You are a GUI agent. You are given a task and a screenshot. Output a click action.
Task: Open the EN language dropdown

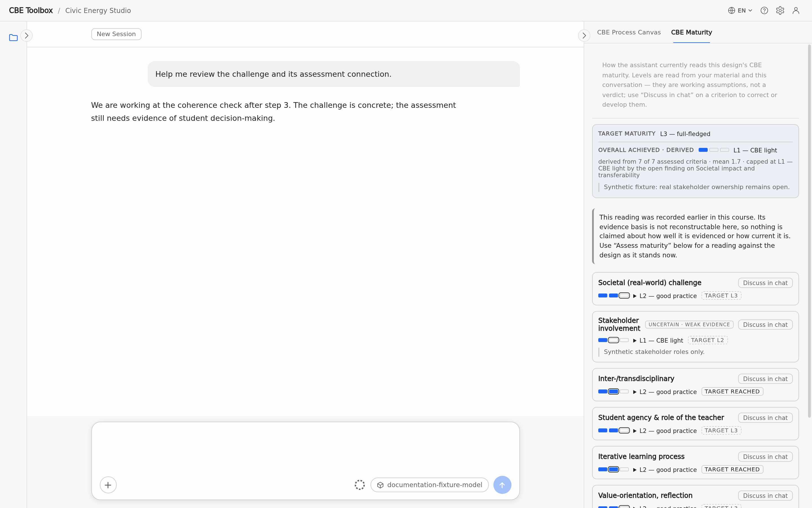pyautogui.click(x=741, y=10)
